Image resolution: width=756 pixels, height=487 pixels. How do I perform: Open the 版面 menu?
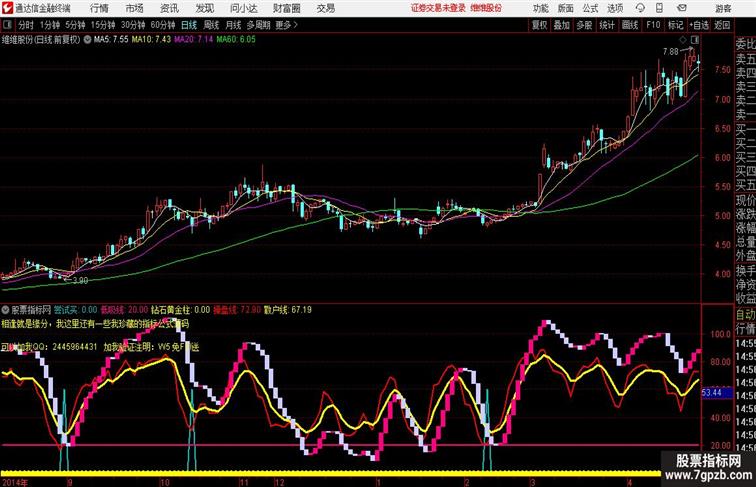(x=566, y=8)
